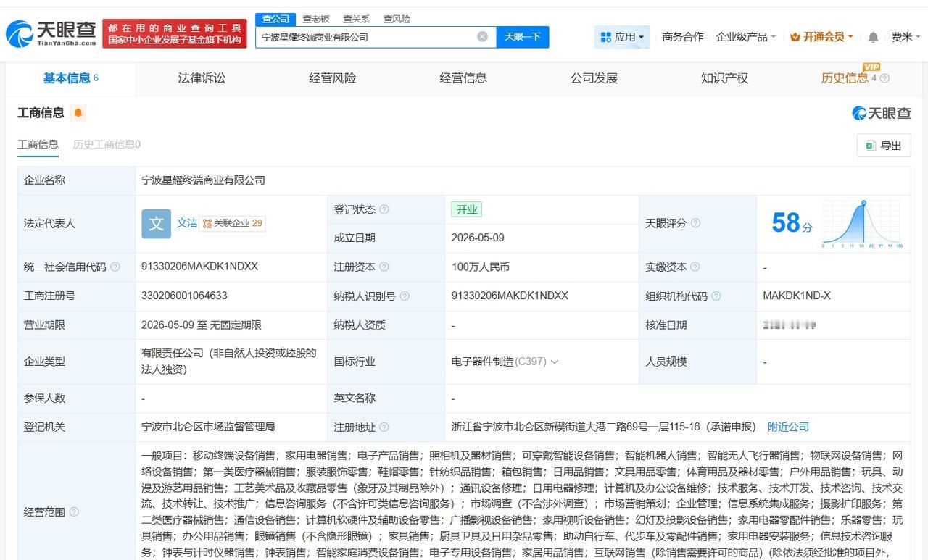Open the 经营风险 tab

pos(333,78)
